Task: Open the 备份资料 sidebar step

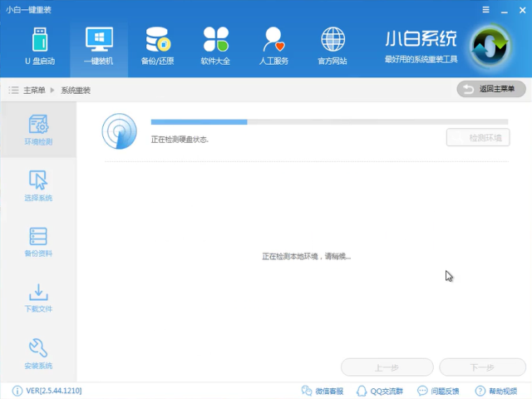Action: 38,241
